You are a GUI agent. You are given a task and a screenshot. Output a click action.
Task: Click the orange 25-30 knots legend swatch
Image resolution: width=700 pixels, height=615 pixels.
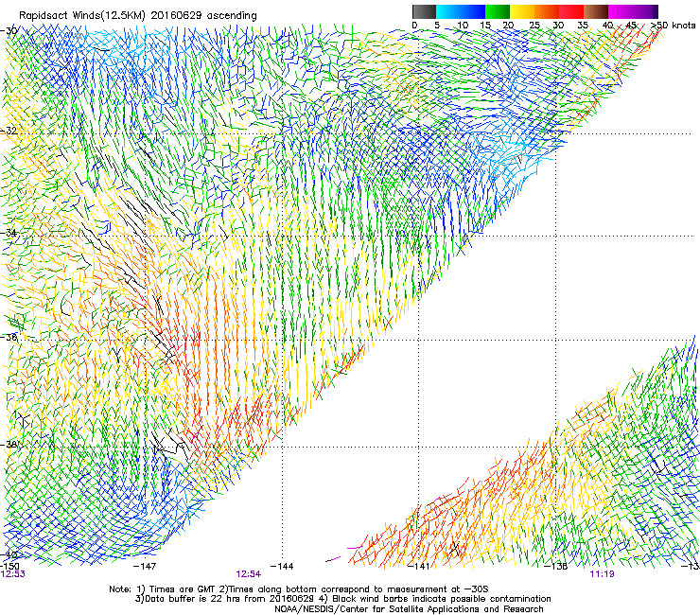click(x=547, y=11)
